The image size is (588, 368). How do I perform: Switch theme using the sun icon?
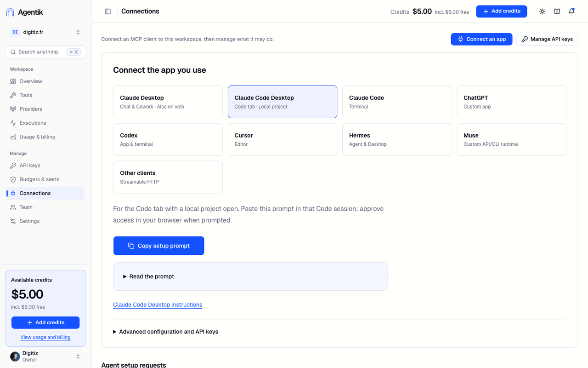click(x=542, y=11)
